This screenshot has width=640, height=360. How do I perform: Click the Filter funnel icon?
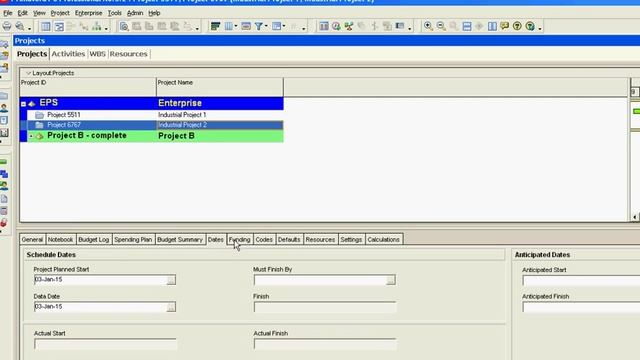pos(258,27)
